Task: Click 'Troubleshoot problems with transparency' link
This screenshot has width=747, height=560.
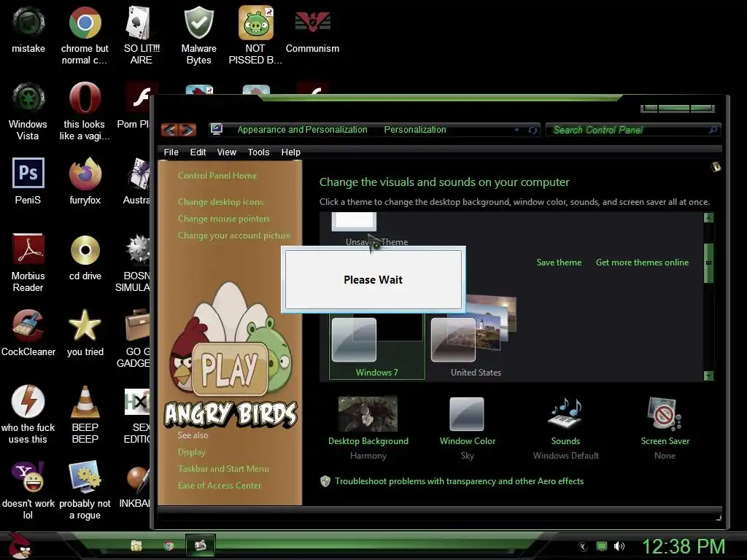Action: (x=459, y=481)
